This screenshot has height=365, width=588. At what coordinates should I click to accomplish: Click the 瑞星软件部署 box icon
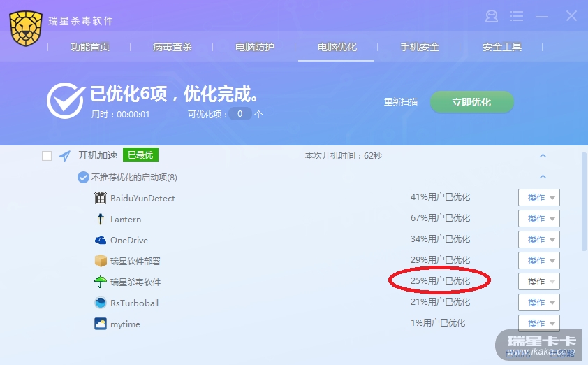tap(100, 261)
